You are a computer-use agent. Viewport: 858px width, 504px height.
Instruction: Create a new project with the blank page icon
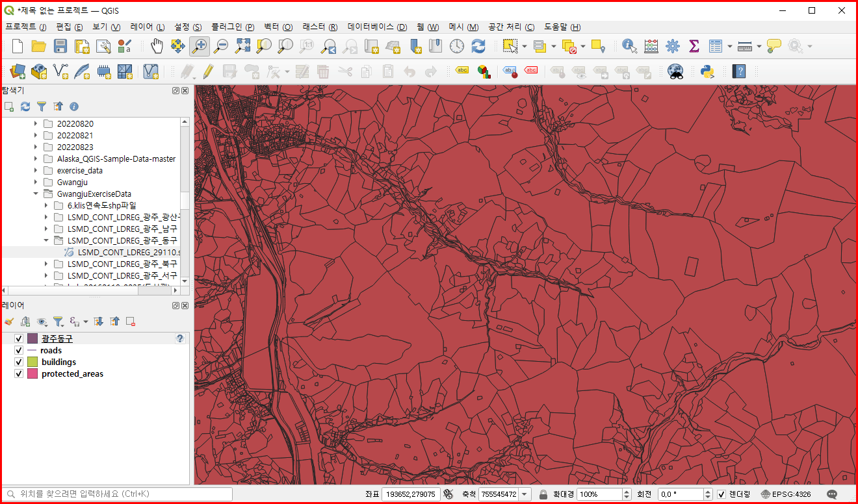click(x=18, y=46)
